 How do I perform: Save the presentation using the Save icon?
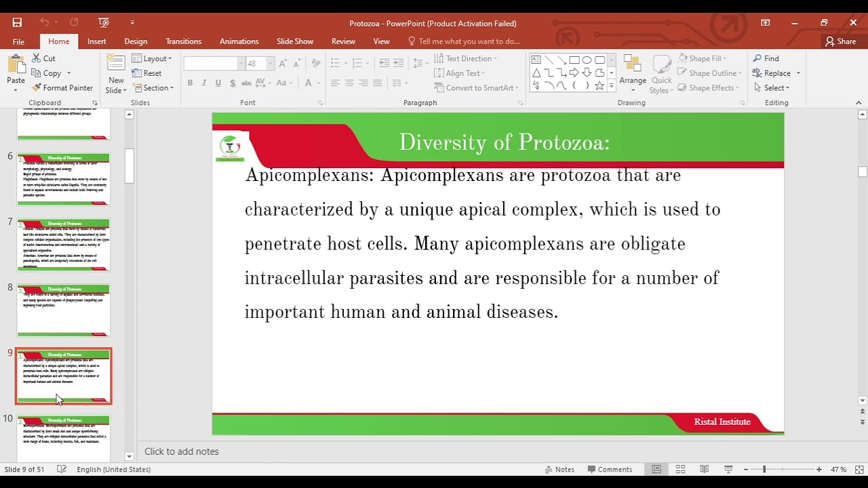coord(17,22)
